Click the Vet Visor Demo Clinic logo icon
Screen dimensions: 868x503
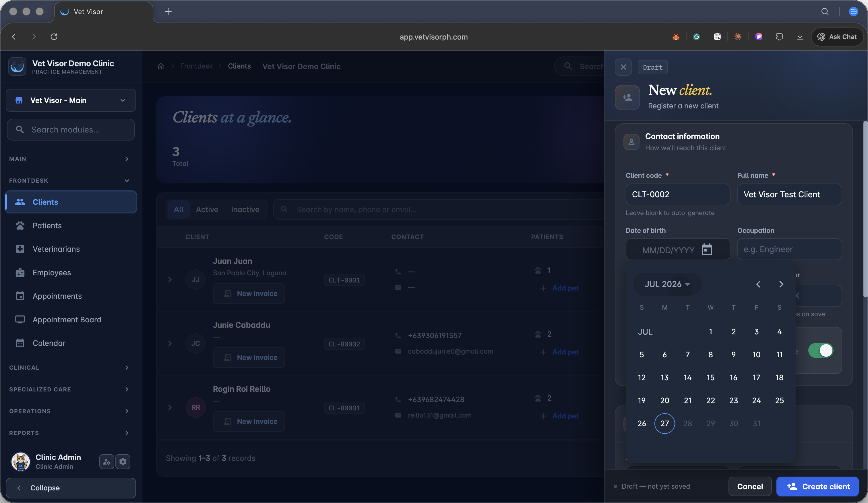click(x=17, y=67)
